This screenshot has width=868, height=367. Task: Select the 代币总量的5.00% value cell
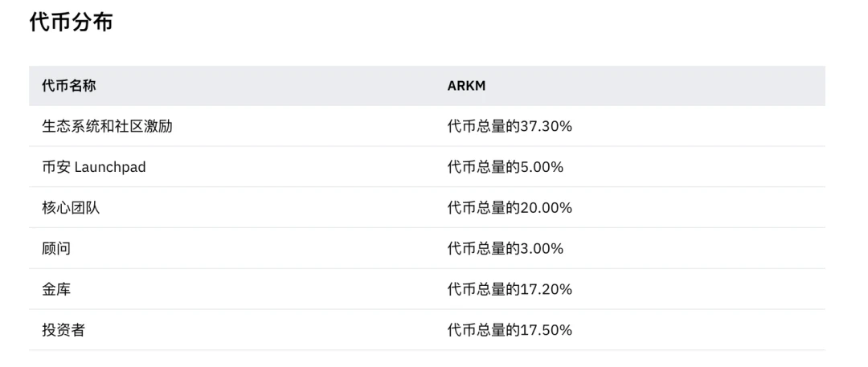point(506,167)
